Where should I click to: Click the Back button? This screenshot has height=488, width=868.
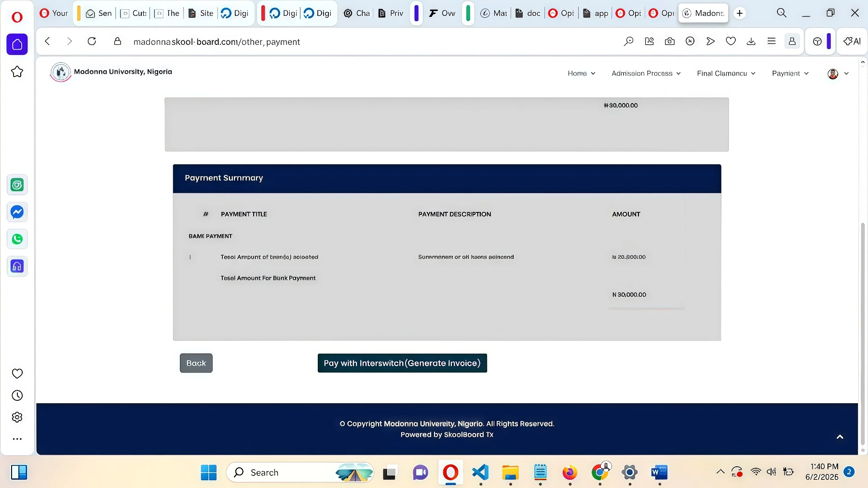click(196, 363)
